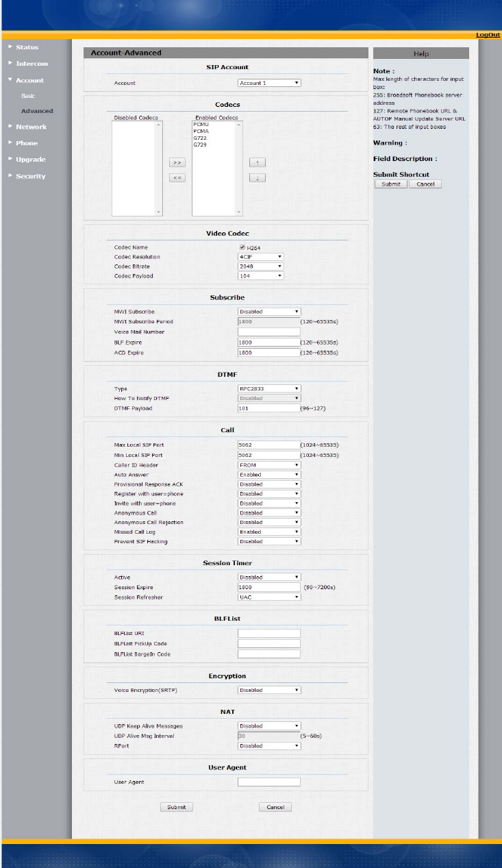
Task: Collapse the Account sidebar menu
Action: pos(29,80)
